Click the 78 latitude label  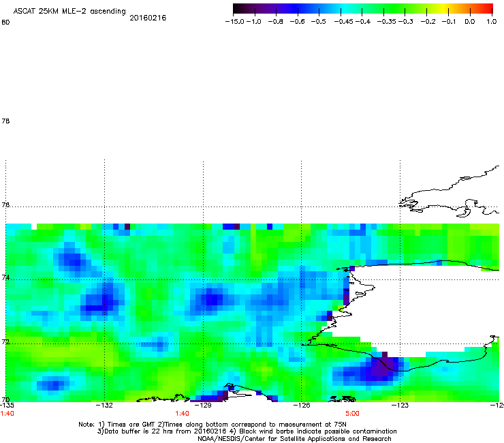(5, 121)
